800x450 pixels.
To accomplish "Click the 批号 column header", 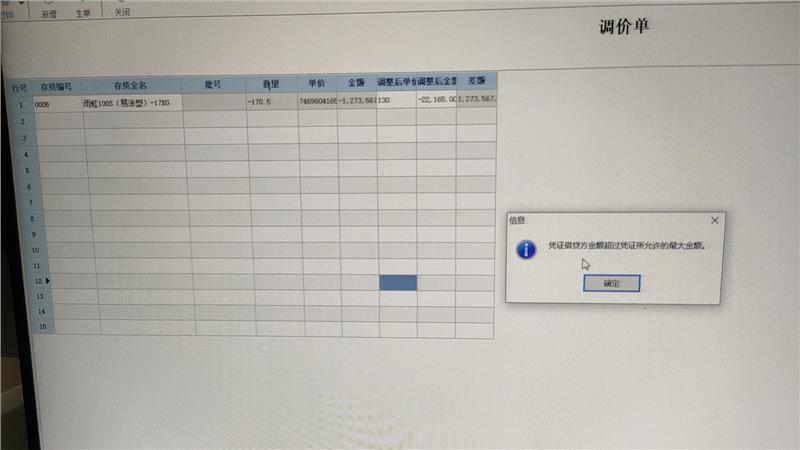I will pos(212,85).
